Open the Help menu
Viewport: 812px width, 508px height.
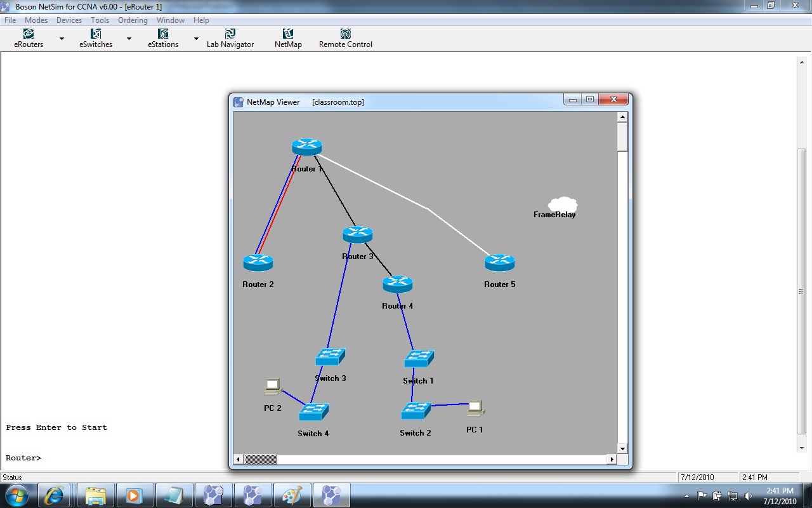coord(201,20)
